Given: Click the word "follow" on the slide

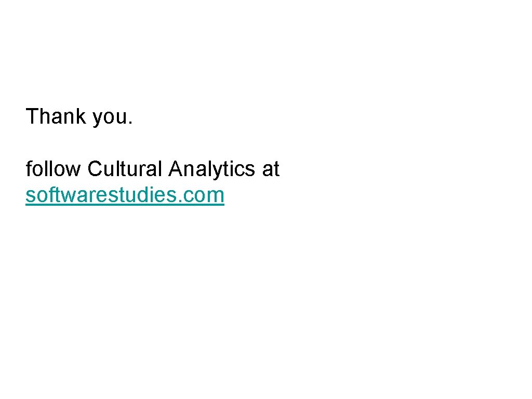Looking at the screenshot, I should [x=53, y=169].
